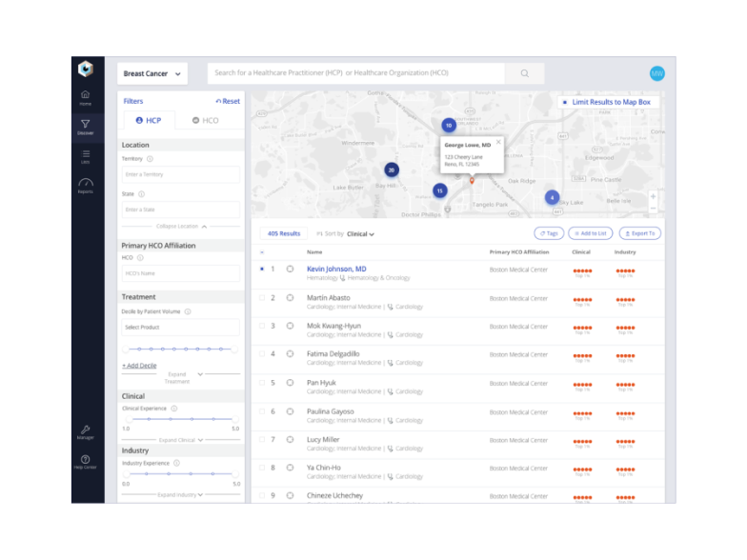Click the Enter a State field
747x560 pixels.
coord(181,210)
